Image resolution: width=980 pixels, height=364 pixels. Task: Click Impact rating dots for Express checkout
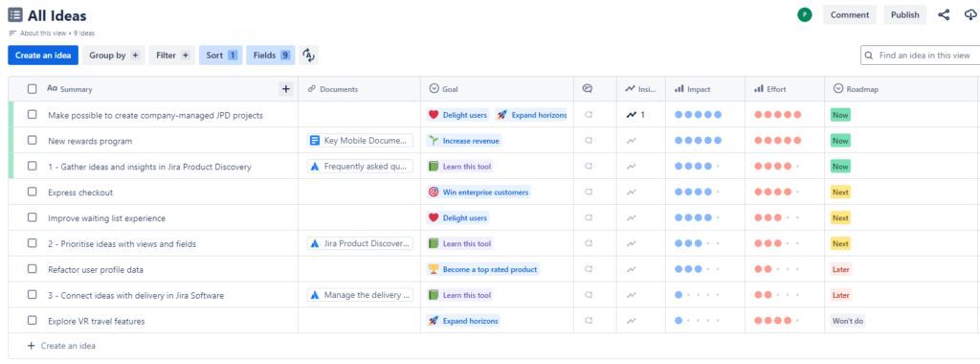pyautogui.click(x=697, y=192)
